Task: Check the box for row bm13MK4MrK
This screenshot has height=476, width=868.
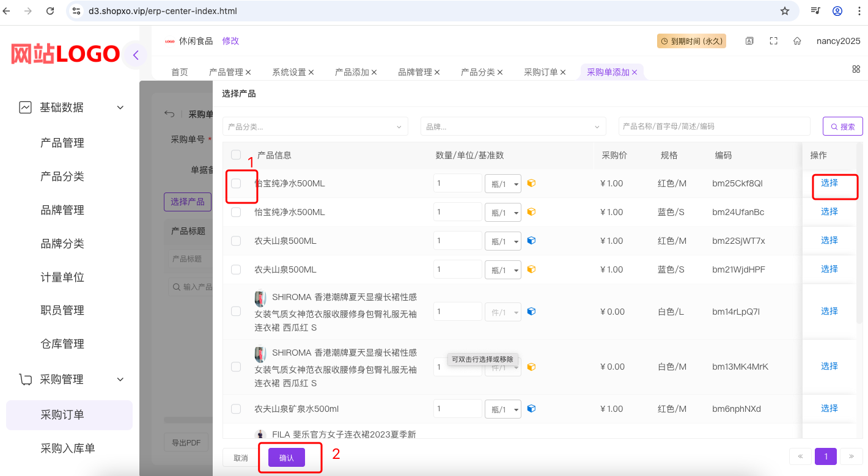Action: [x=236, y=367]
